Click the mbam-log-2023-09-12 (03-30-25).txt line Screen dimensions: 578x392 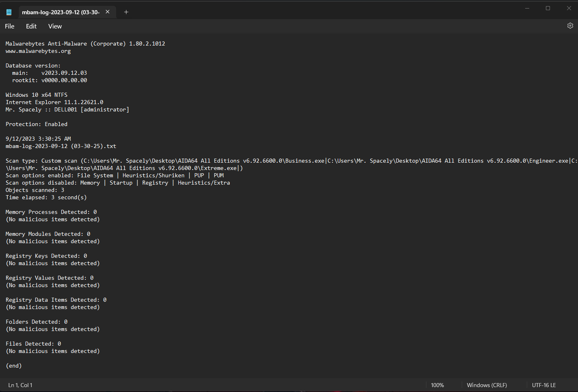click(61, 146)
